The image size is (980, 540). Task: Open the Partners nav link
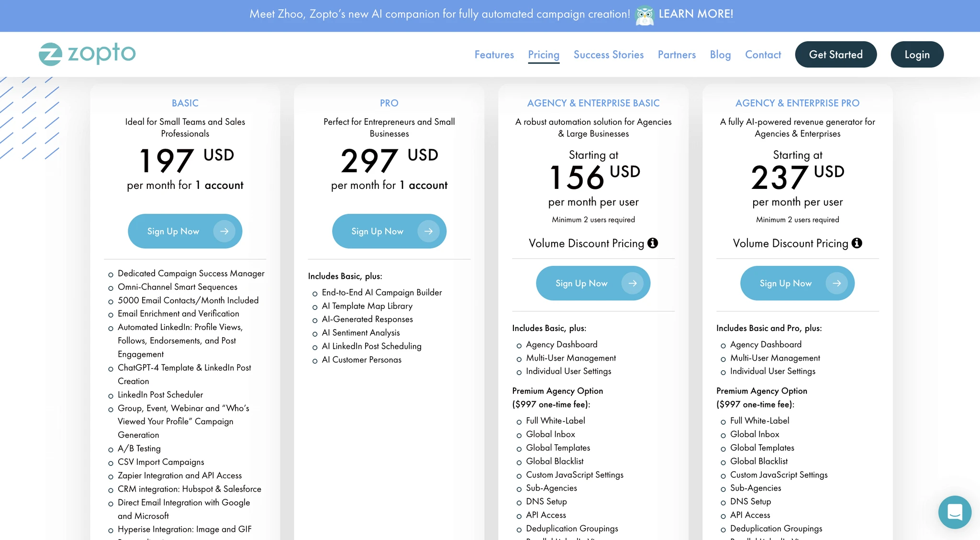click(677, 55)
